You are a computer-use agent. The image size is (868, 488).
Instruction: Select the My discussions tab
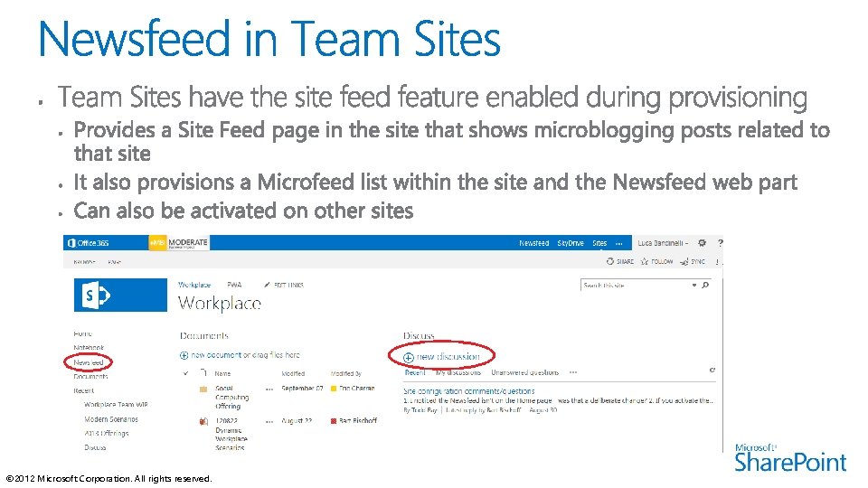click(x=458, y=372)
